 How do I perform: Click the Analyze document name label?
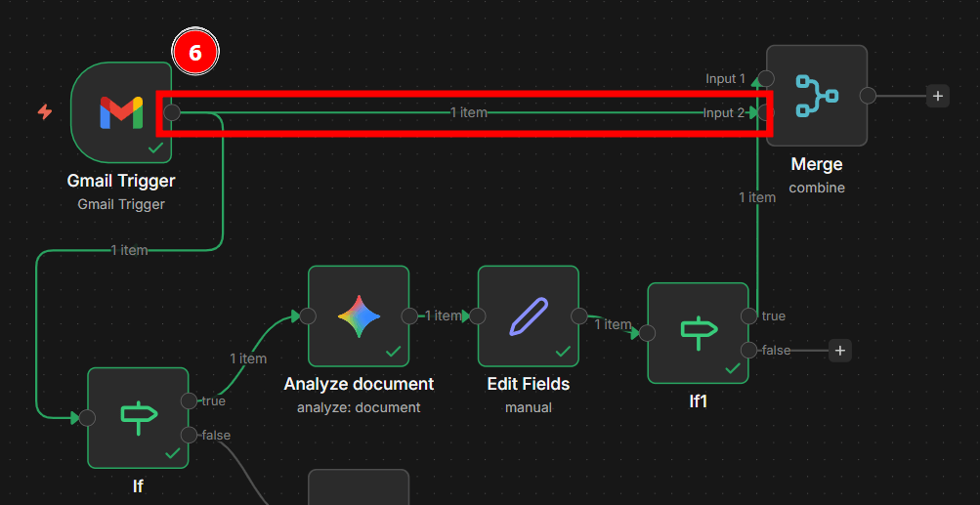coord(359,384)
